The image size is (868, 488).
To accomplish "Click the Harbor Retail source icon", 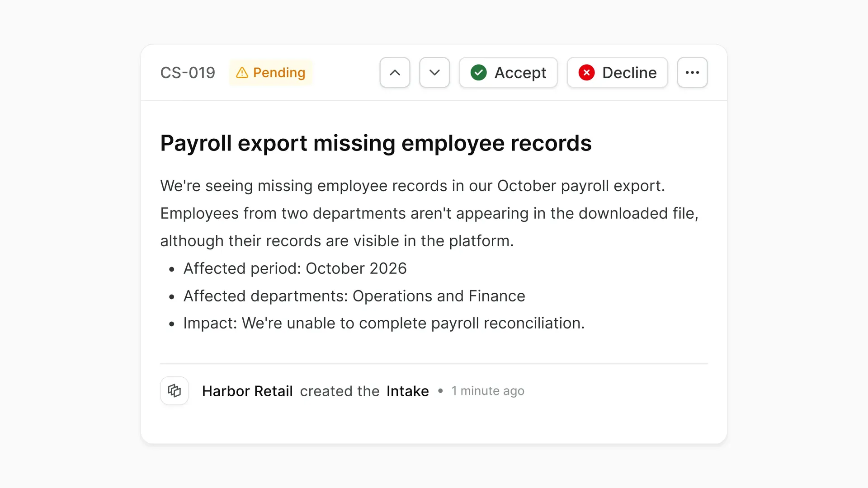I will tap(175, 390).
